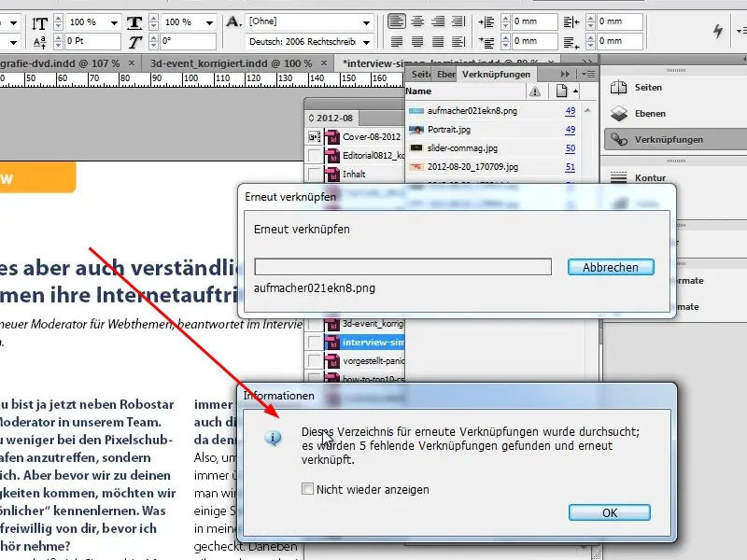Click page link 50 for slider-commag.jpg
Viewport: 747px width, 560px height.
[571, 148]
